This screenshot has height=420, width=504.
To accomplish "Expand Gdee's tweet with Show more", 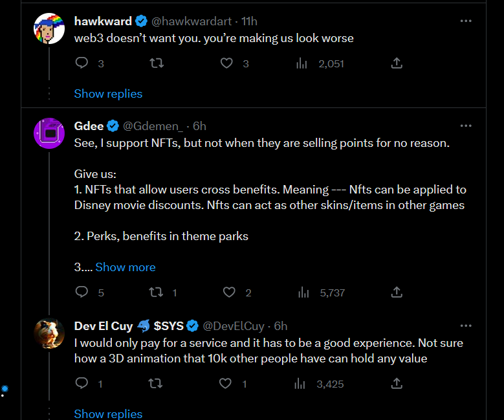I will coord(126,267).
